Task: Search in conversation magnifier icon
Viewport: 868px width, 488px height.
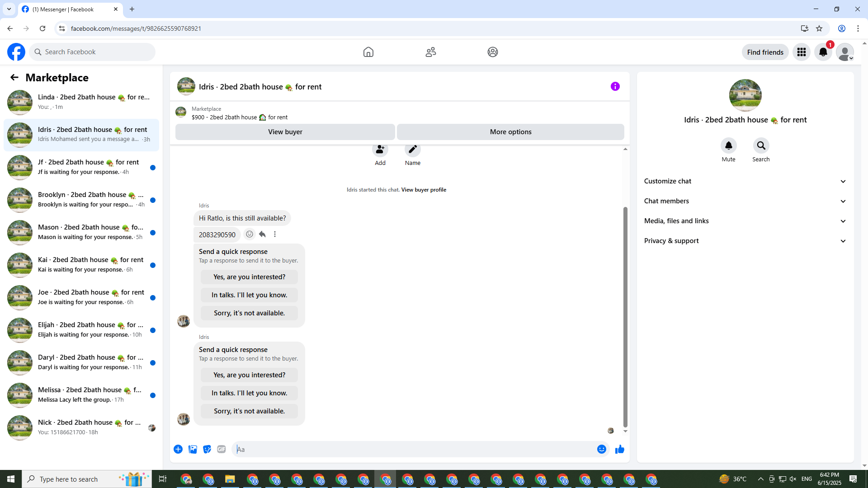Action: [761, 145]
